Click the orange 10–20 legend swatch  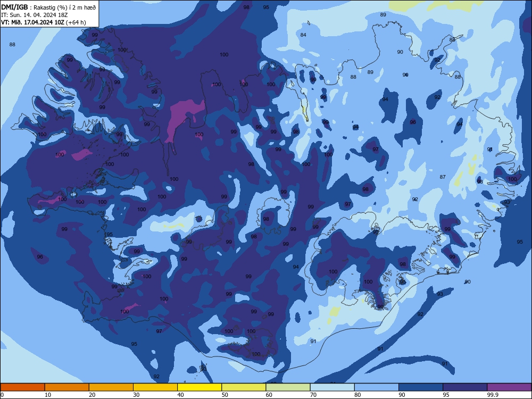[67, 387]
